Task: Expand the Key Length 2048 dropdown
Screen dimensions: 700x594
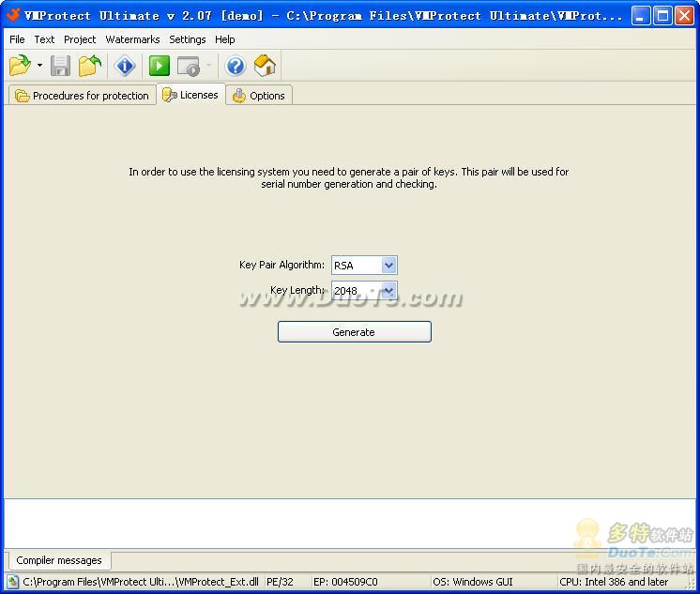Action: coord(388,291)
